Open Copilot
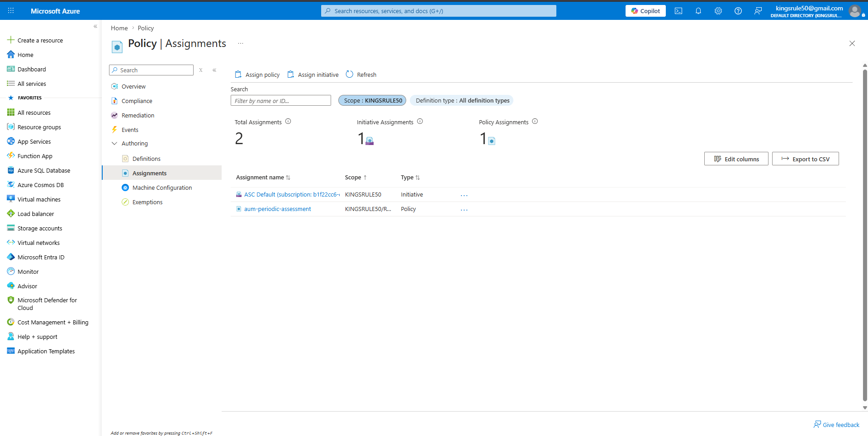Image resolution: width=868 pixels, height=436 pixels. coord(645,11)
